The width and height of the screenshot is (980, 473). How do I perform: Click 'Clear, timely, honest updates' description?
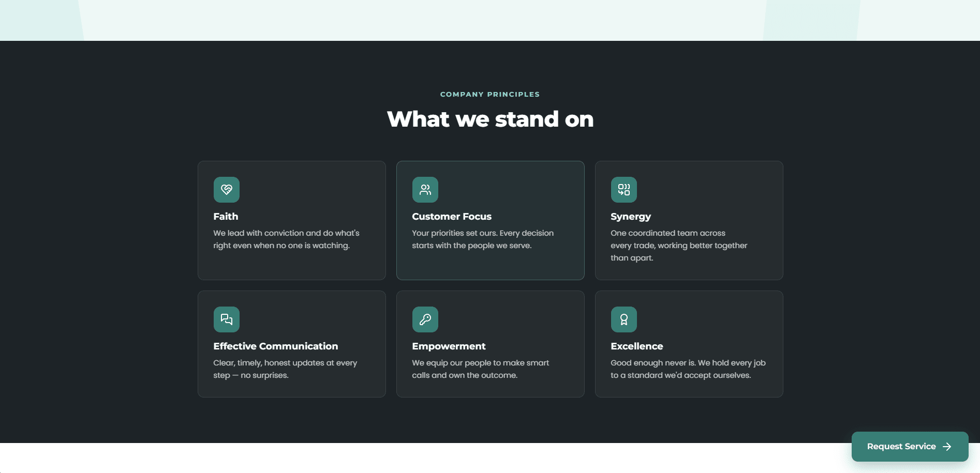(285, 369)
